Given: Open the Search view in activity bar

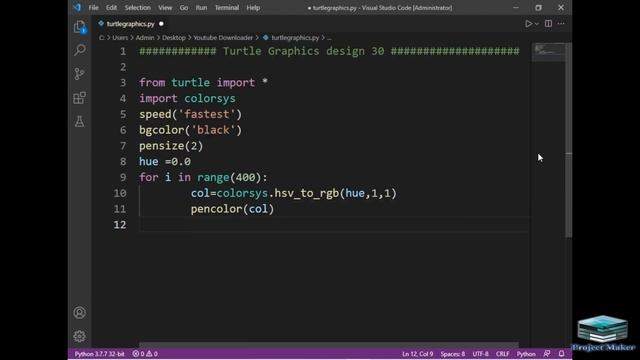Looking at the screenshot, I should [x=80, y=50].
